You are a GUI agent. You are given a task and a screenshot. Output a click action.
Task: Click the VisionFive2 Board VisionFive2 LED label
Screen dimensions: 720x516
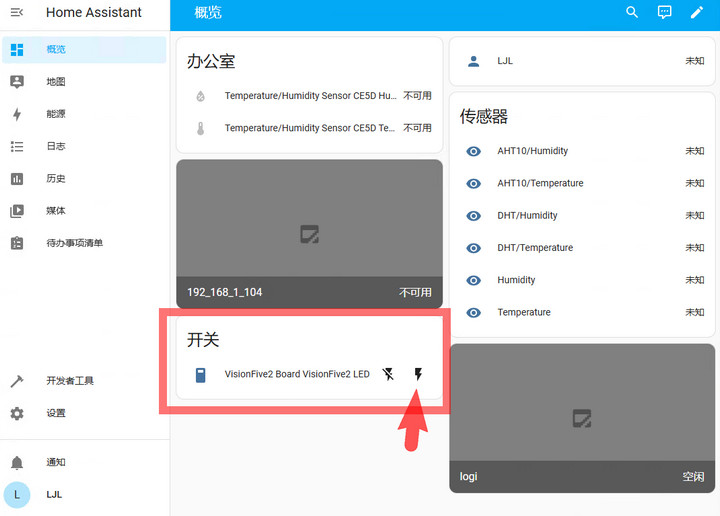[x=297, y=374]
